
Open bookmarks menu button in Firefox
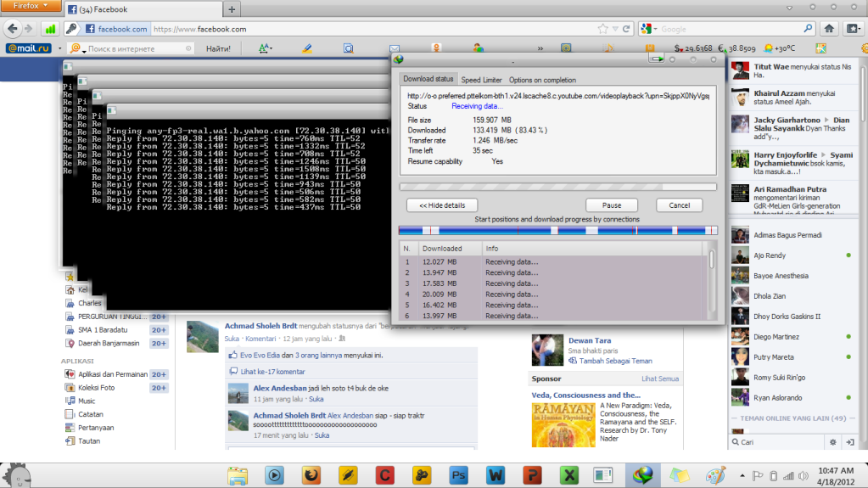point(854,29)
